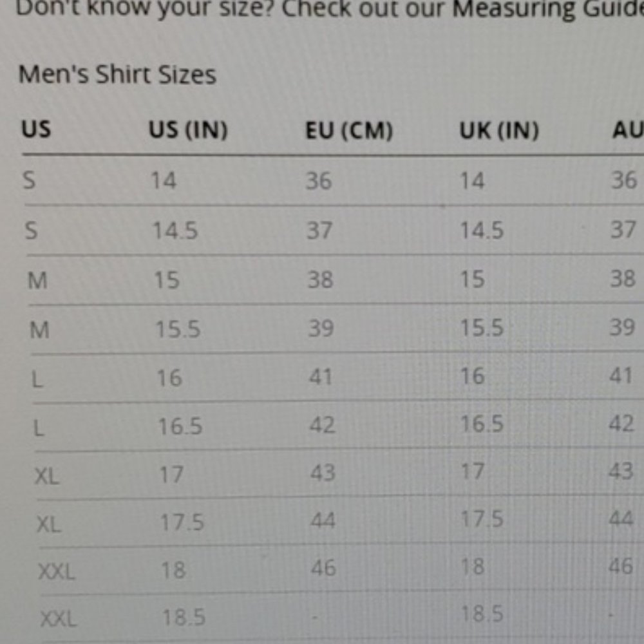Click the XXL label in the 18 row
This screenshot has width=644, height=644.
tap(57, 571)
